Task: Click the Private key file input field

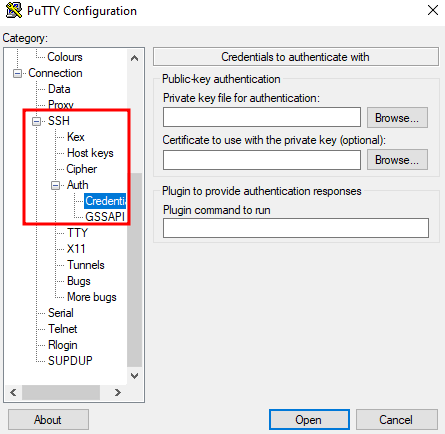Action: (262, 117)
